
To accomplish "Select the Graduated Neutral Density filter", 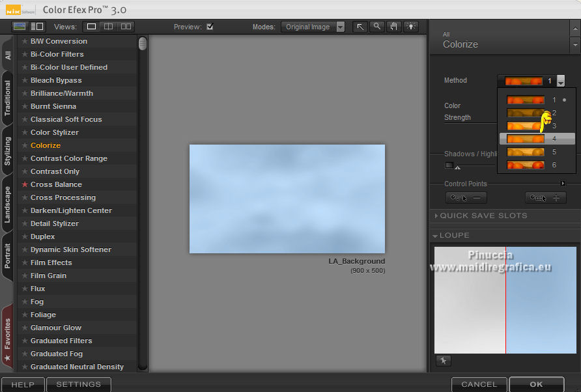I will pyautogui.click(x=77, y=367).
